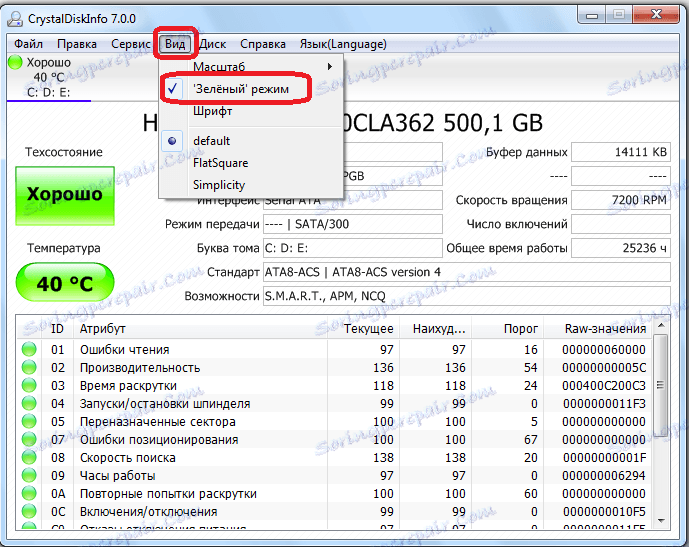Select the default theme radio option

[x=250, y=141]
